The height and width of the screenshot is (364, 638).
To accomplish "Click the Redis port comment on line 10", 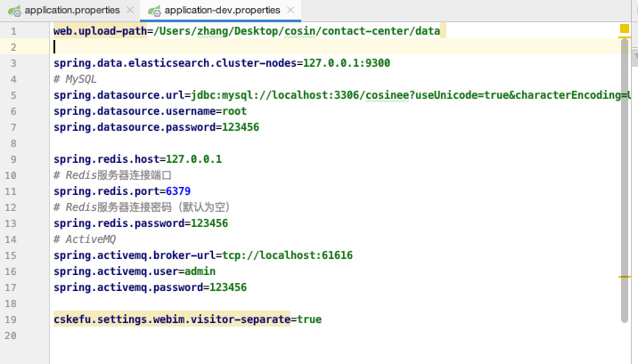I will click(x=112, y=175).
